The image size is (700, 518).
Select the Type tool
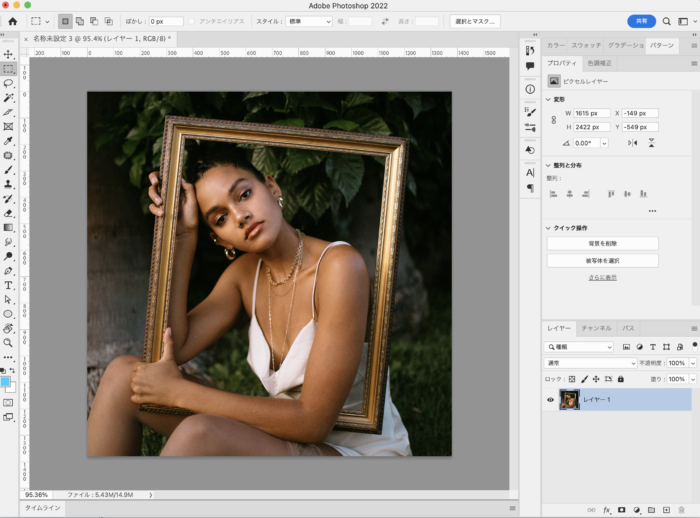[x=8, y=285]
